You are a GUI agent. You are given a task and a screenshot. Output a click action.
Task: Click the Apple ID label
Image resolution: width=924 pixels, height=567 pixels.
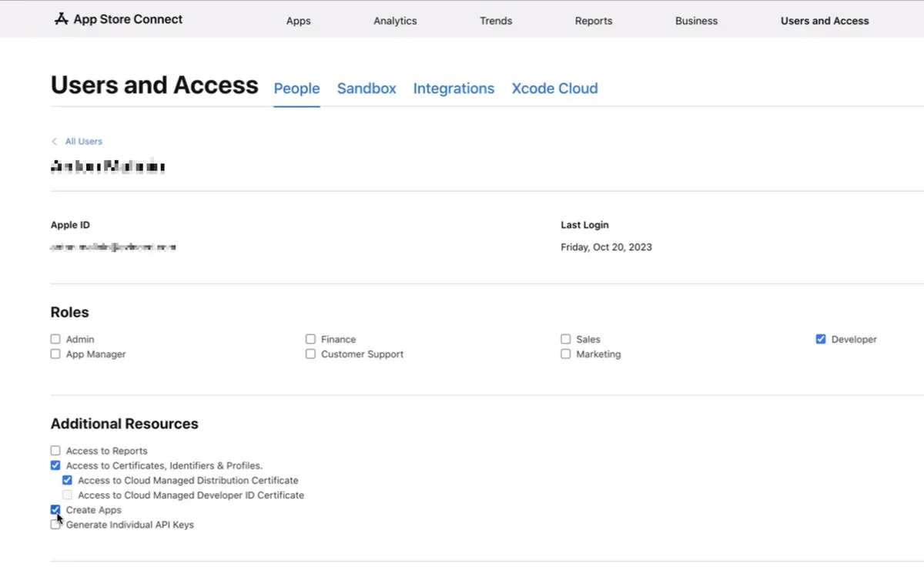pos(70,225)
